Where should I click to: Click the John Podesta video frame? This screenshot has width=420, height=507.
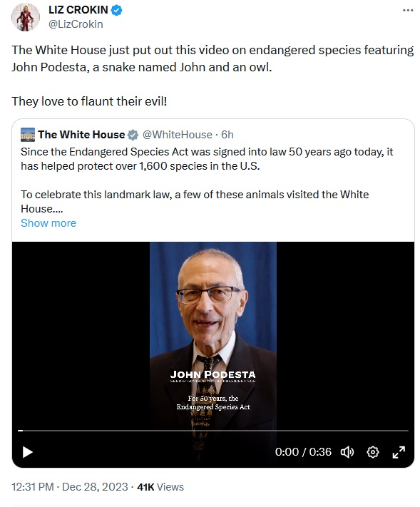pos(213,333)
